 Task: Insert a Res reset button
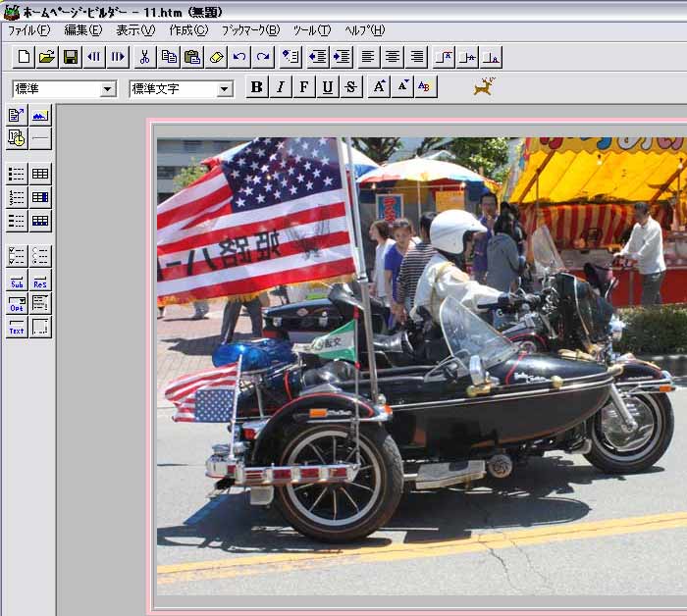[x=40, y=281]
